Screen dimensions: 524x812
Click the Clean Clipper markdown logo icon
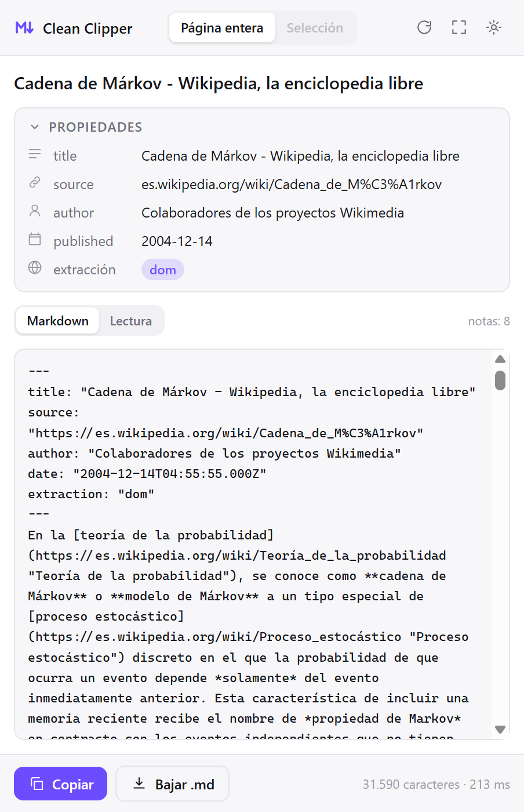coord(24,27)
